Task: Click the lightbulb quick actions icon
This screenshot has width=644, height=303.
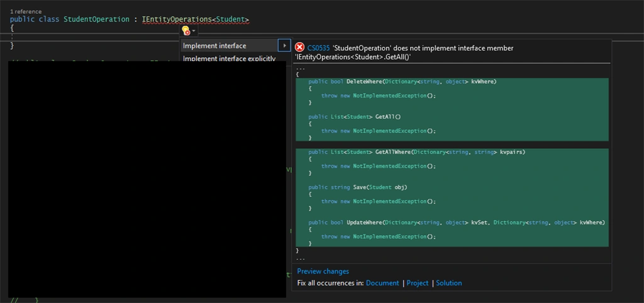Action: pos(186,31)
